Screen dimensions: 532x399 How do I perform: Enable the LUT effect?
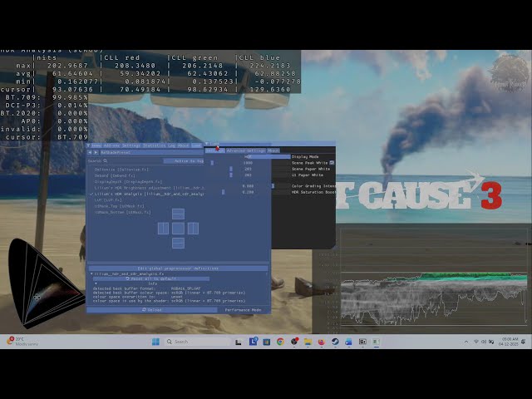[x=108, y=199]
